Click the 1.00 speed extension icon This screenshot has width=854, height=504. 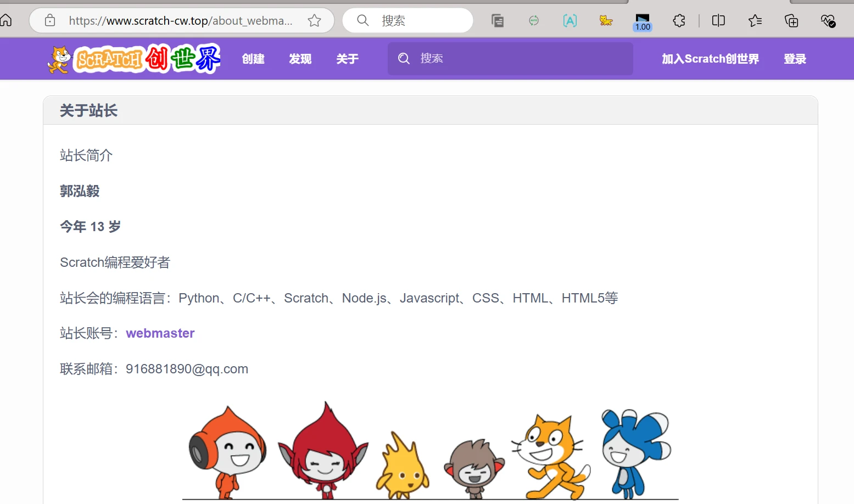642,22
